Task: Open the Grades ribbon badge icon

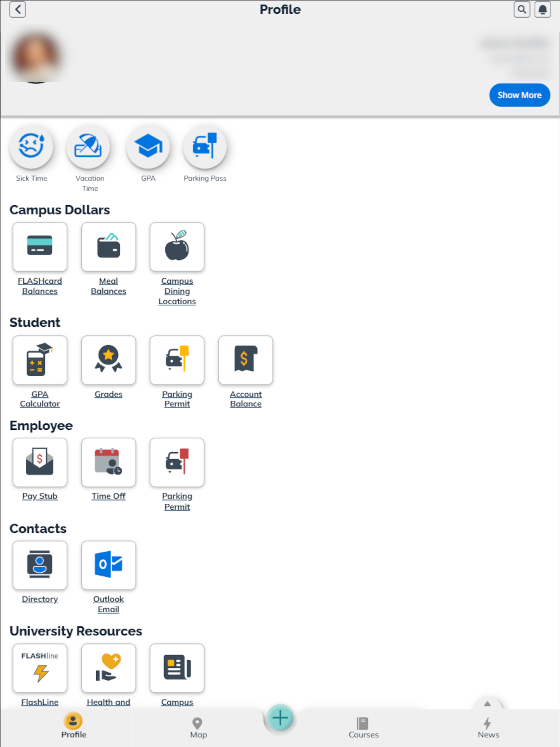Action: [108, 360]
